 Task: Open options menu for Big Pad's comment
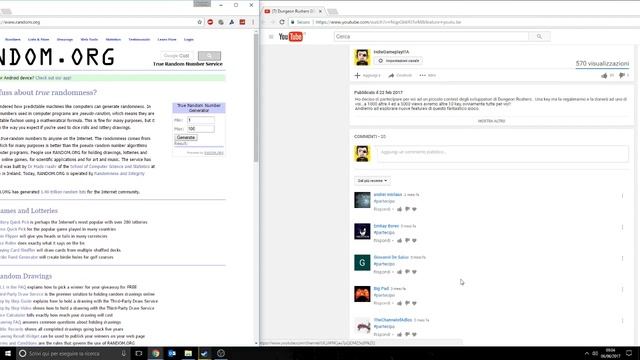(x=622, y=290)
